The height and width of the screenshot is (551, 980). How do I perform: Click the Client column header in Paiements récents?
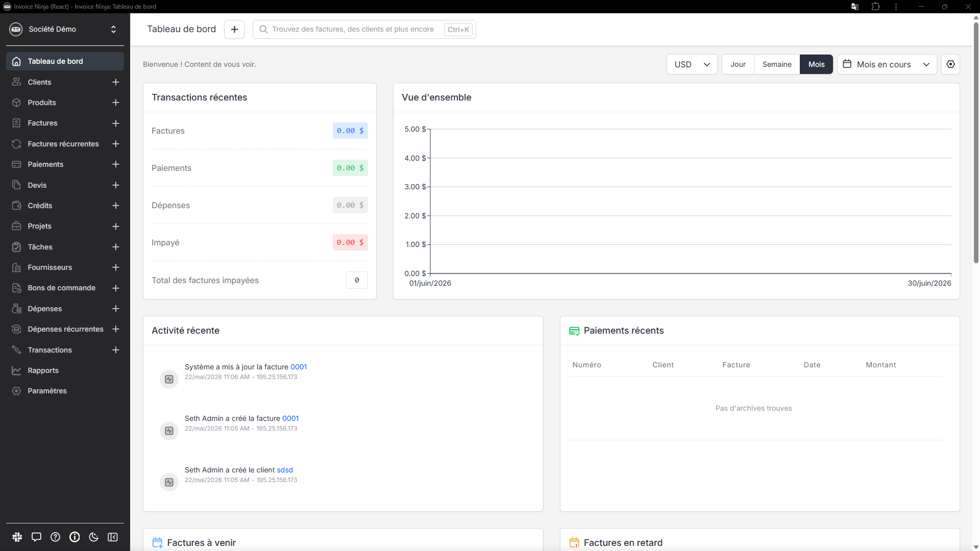point(663,365)
